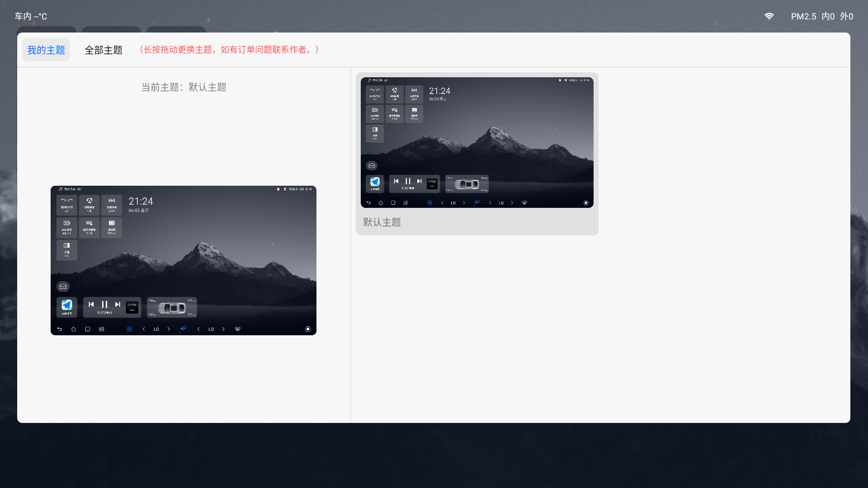Viewport: 868px width, 488px height.
Task: Click the back arrow icon in 默认主题 card
Action: pyautogui.click(x=368, y=203)
